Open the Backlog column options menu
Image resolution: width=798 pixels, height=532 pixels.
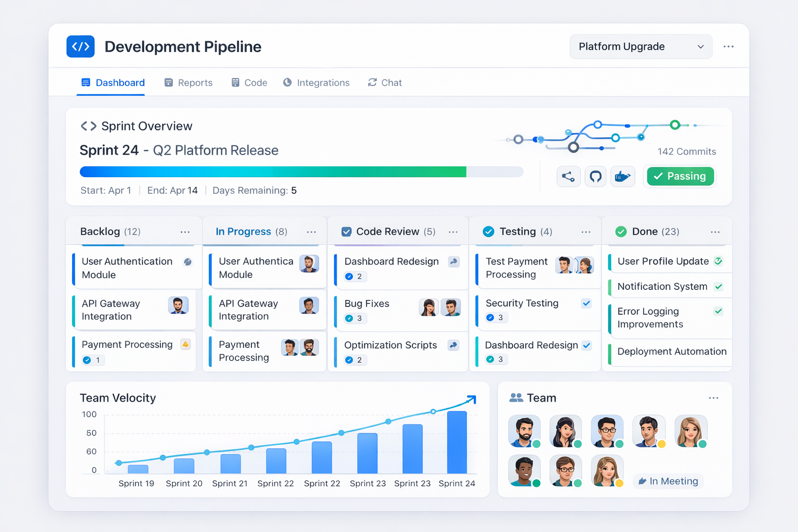click(x=185, y=232)
